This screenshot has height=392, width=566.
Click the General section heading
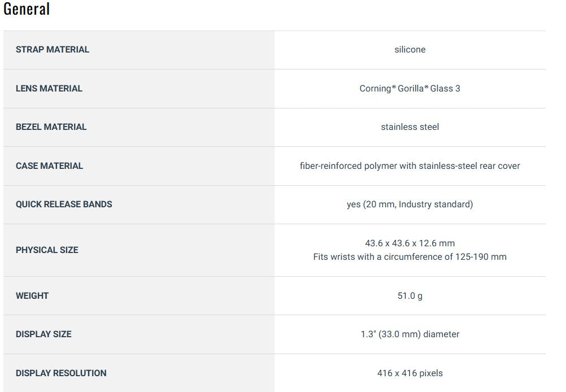27,9
